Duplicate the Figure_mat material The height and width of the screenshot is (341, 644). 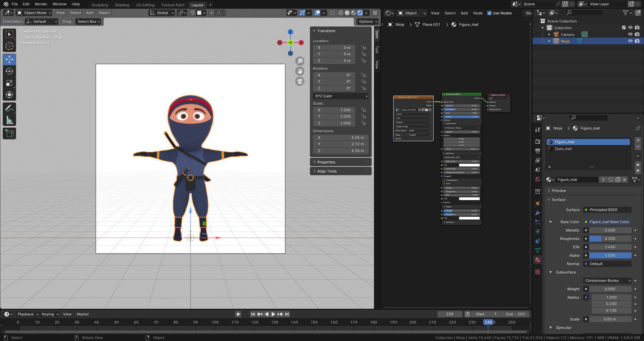point(618,180)
